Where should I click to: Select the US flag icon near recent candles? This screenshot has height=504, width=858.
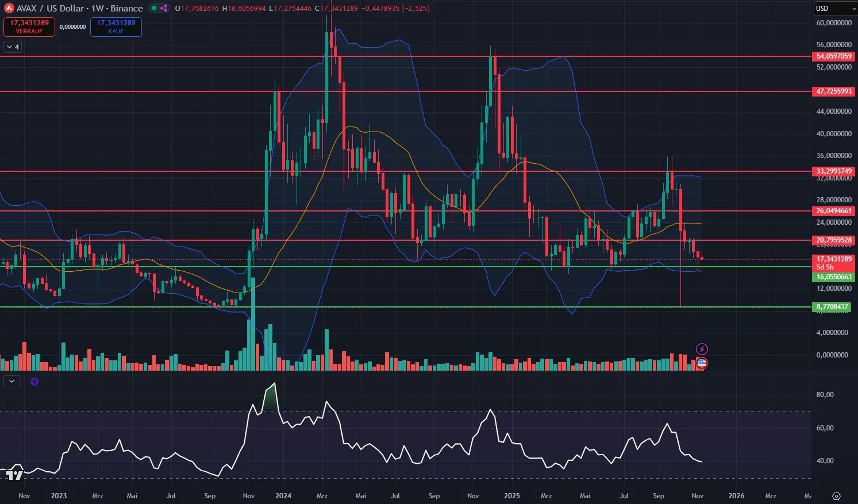701,363
